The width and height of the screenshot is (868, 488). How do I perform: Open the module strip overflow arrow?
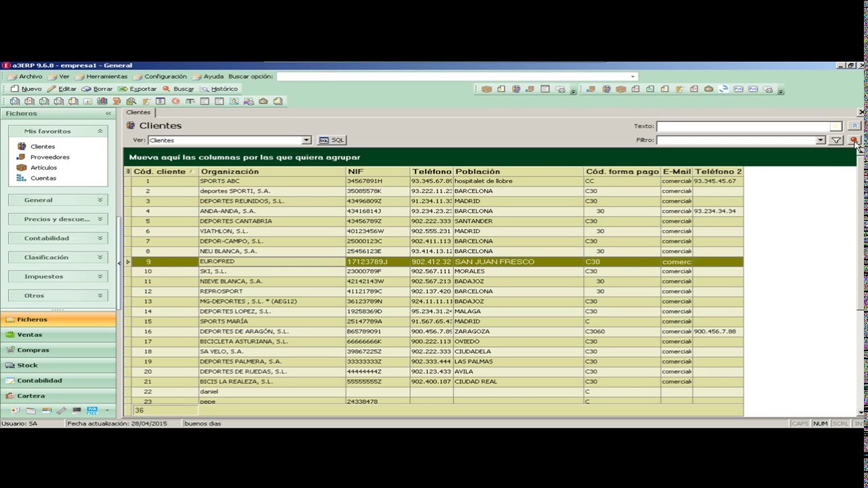tap(107, 411)
